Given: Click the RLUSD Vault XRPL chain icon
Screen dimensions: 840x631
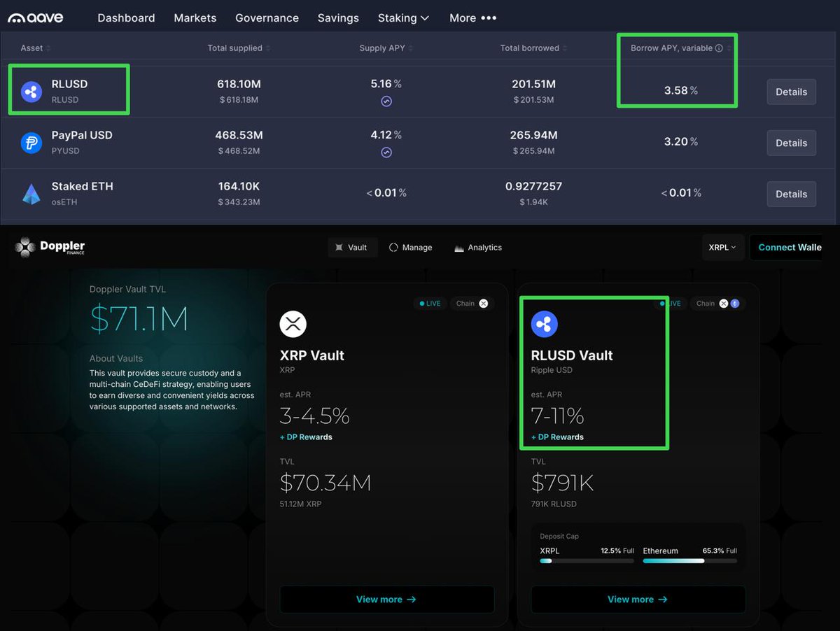Looking at the screenshot, I should tap(724, 304).
